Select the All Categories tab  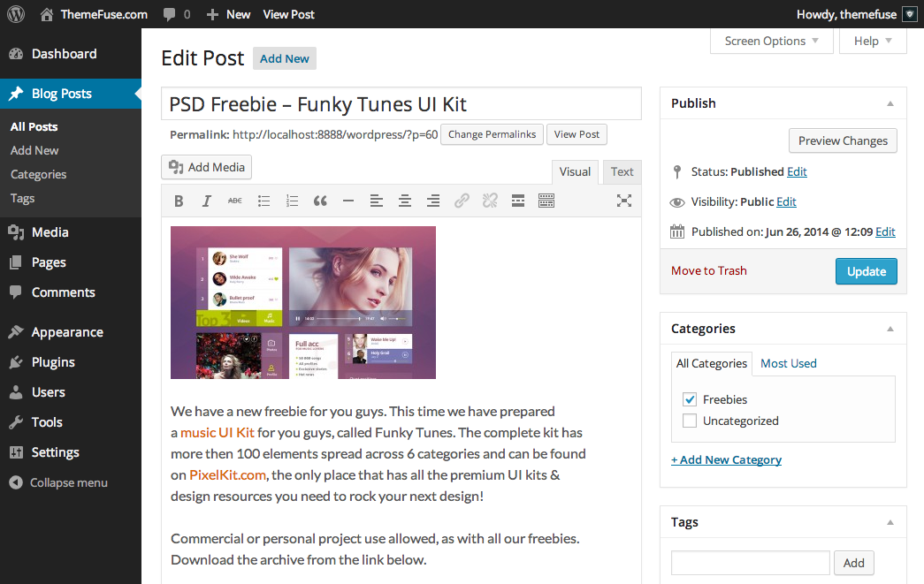[711, 363]
